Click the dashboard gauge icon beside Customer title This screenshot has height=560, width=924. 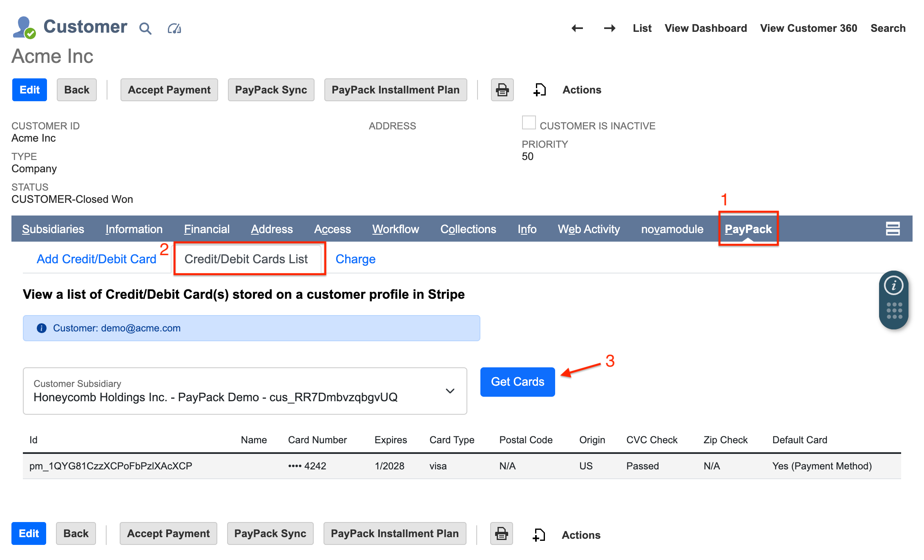point(174,28)
